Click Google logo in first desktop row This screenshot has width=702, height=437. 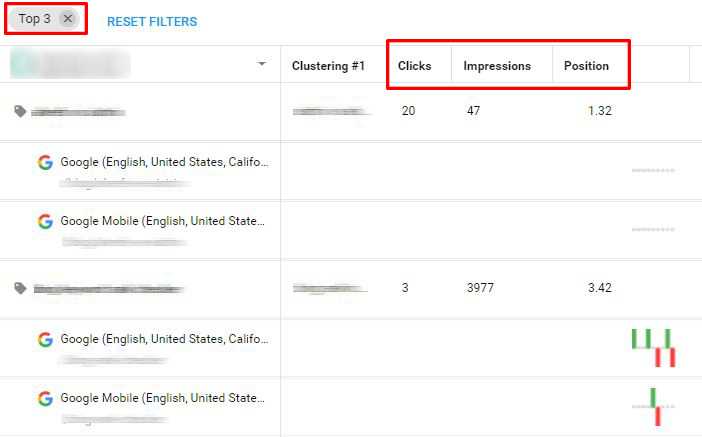pyautogui.click(x=45, y=162)
